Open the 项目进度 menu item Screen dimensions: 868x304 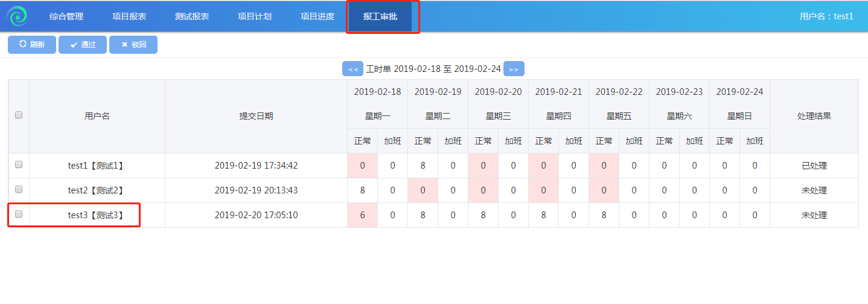click(x=318, y=16)
